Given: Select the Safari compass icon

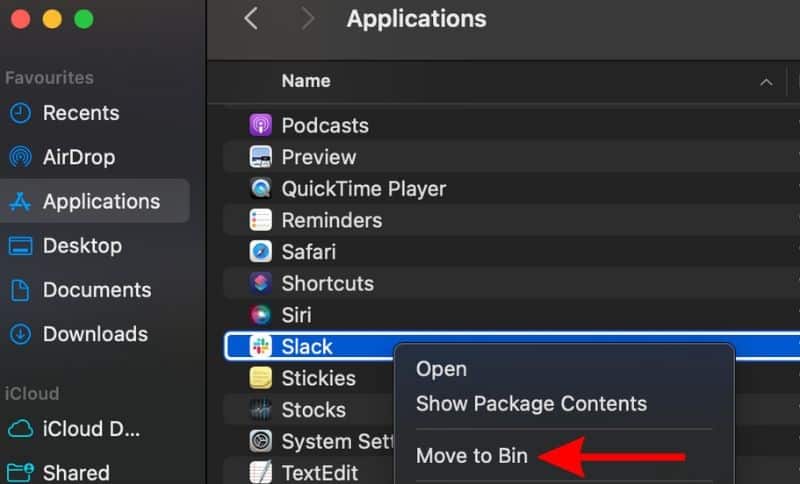Looking at the screenshot, I should point(261,252).
